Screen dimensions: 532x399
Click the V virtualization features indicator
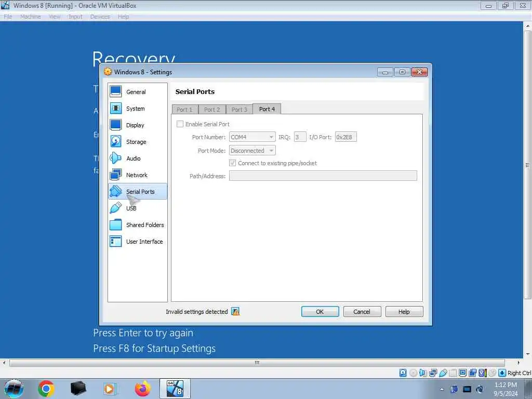tap(482, 373)
